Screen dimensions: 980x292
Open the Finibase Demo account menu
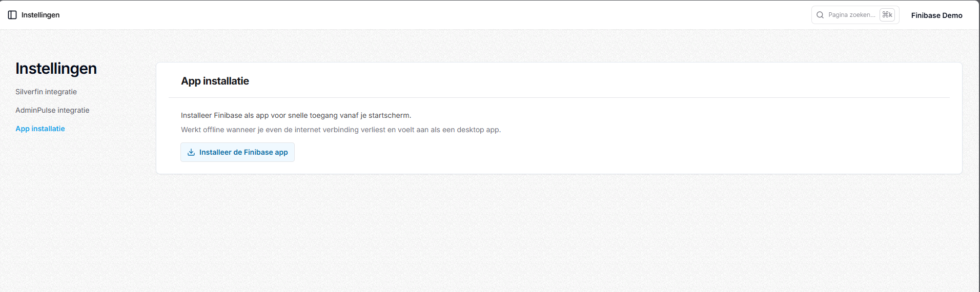pyautogui.click(x=936, y=15)
